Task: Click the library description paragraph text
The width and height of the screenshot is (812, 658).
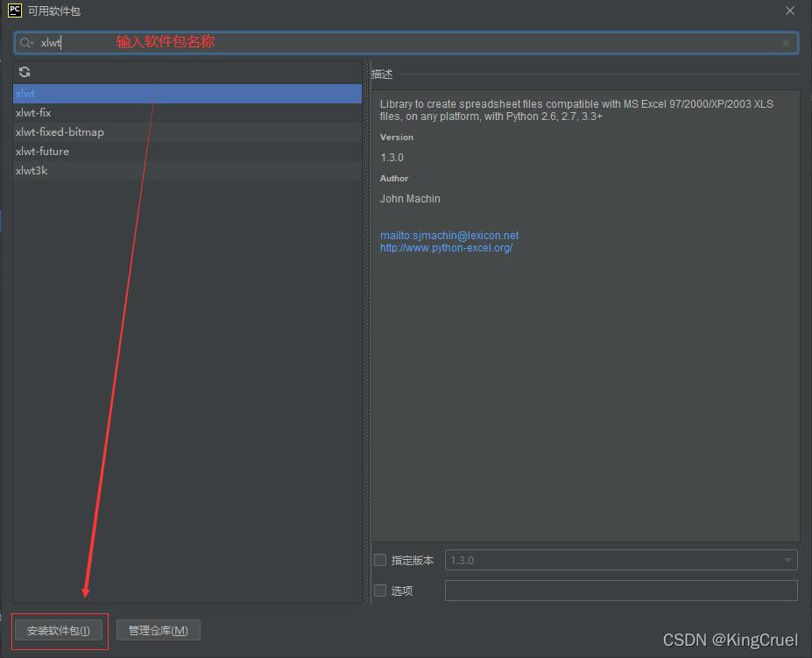Action: pyautogui.click(x=576, y=110)
